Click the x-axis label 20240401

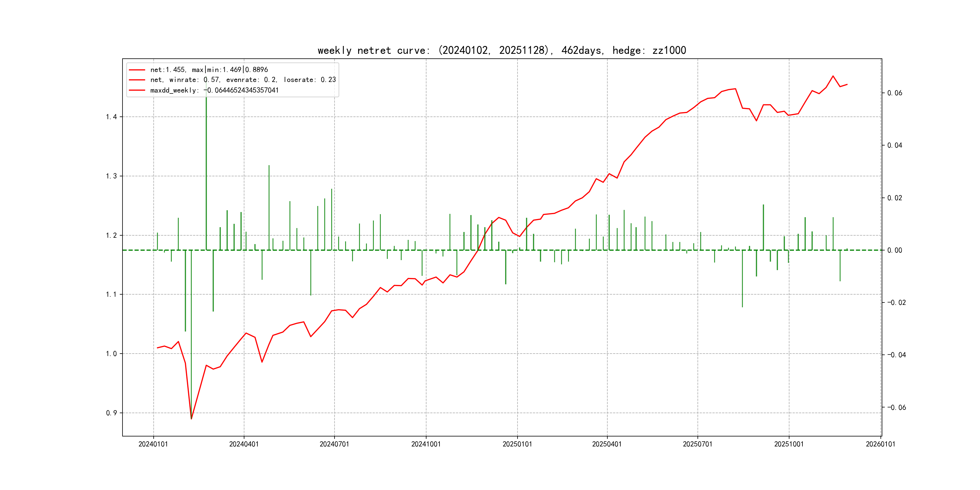[x=244, y=444]
